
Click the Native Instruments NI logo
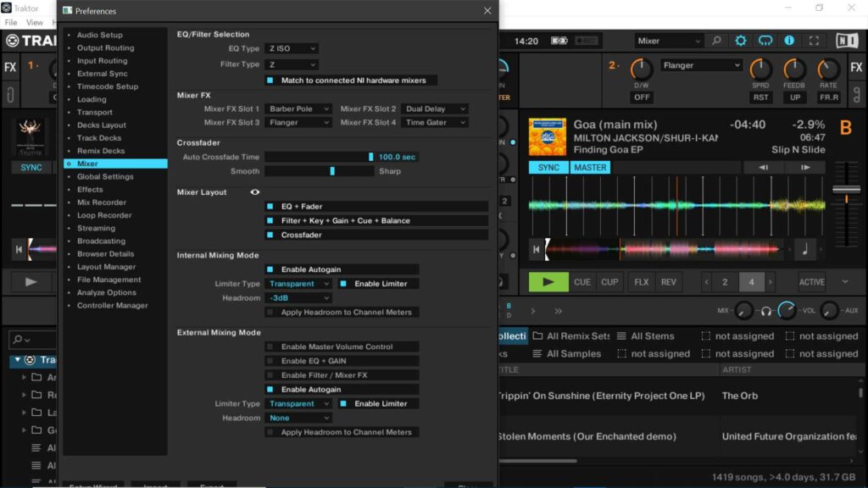pos(846,41)
